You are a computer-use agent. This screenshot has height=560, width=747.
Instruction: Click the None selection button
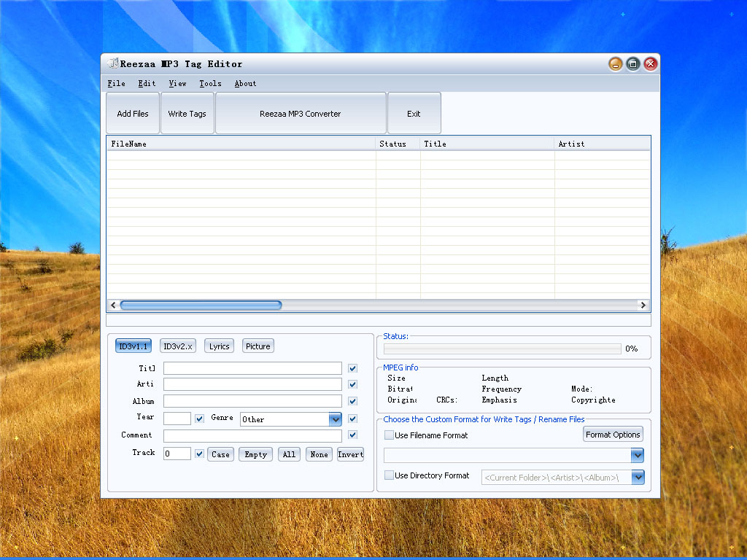click(x=320, y=454)
